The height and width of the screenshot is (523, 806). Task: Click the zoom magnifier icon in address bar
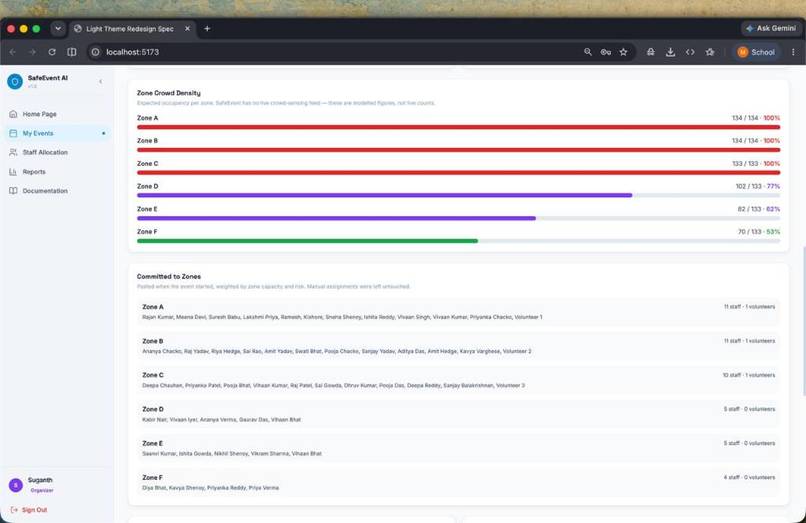pos(588,52)
